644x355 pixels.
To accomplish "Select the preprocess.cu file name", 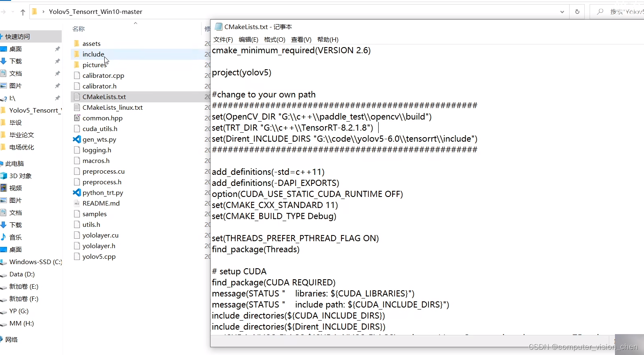I will [x=103, y=171].
